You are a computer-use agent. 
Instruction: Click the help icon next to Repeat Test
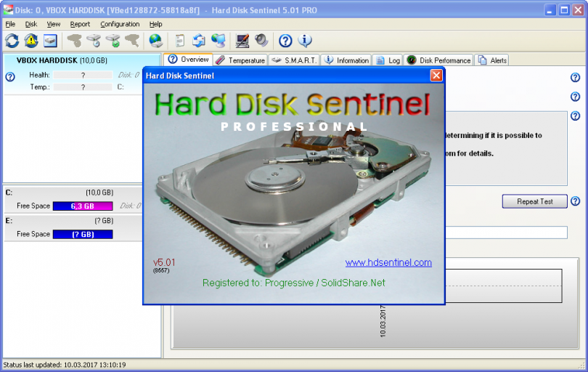pyautogui.click(x=575, y=201)
